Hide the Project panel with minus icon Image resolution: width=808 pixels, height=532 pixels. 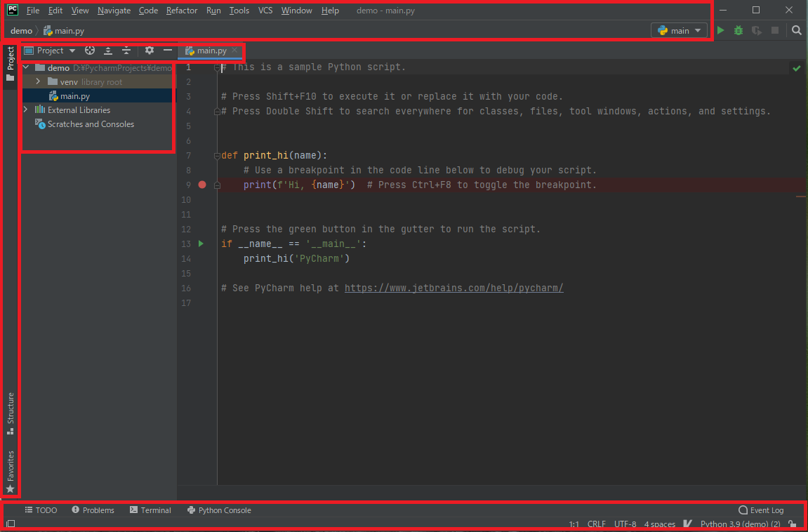[168, 51]
